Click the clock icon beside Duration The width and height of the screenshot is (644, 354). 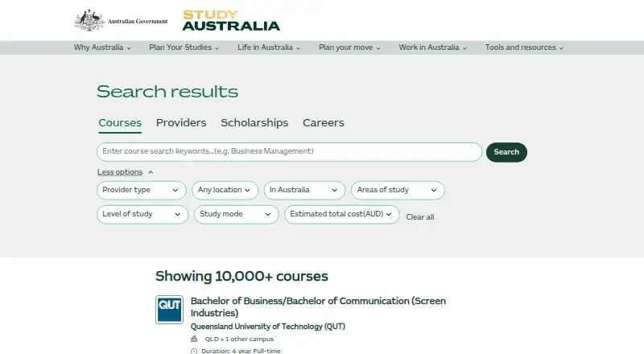pyautogui.click(x=194, y=351)
